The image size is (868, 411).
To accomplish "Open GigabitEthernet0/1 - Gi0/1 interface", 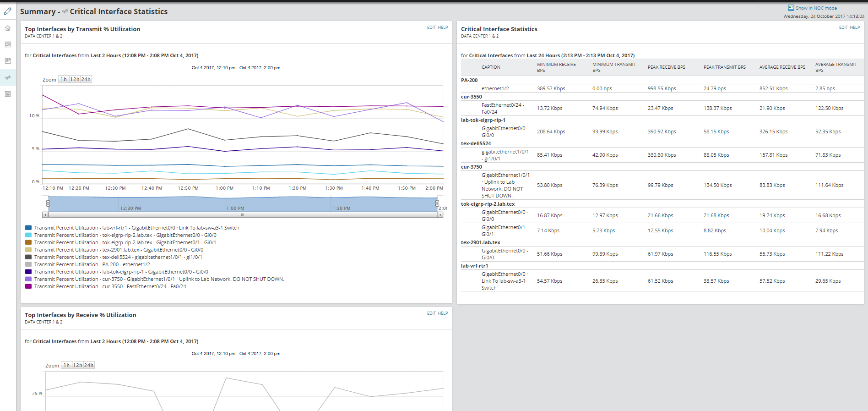I will [505, 230].
